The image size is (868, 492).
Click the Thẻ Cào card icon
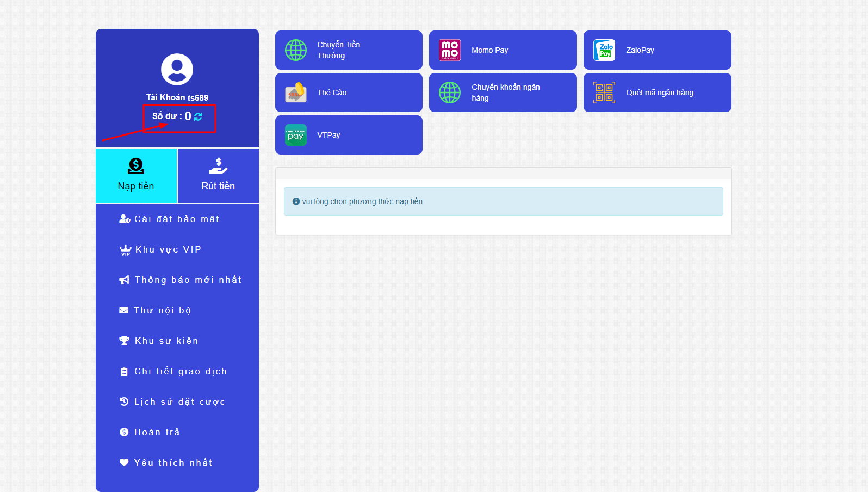pyautogui.click(x=296, y=93)
